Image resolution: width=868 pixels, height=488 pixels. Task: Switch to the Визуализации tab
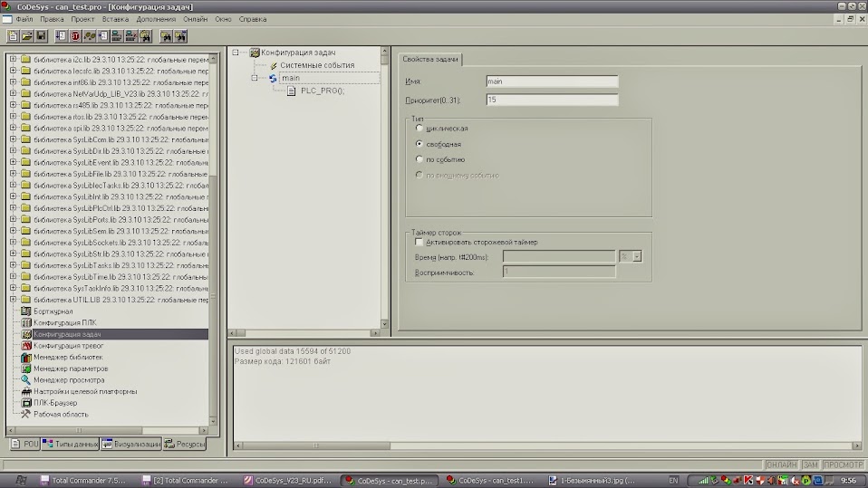131,444
